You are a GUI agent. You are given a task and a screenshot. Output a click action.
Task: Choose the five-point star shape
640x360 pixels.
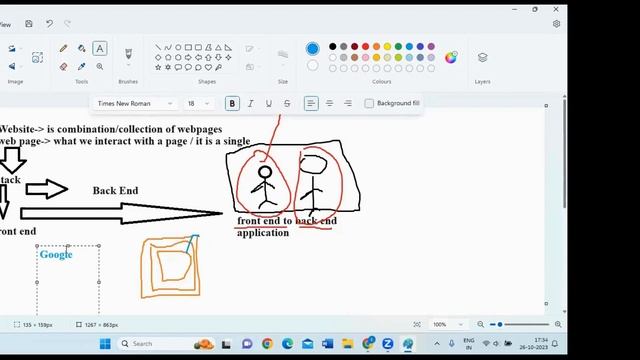158,67
